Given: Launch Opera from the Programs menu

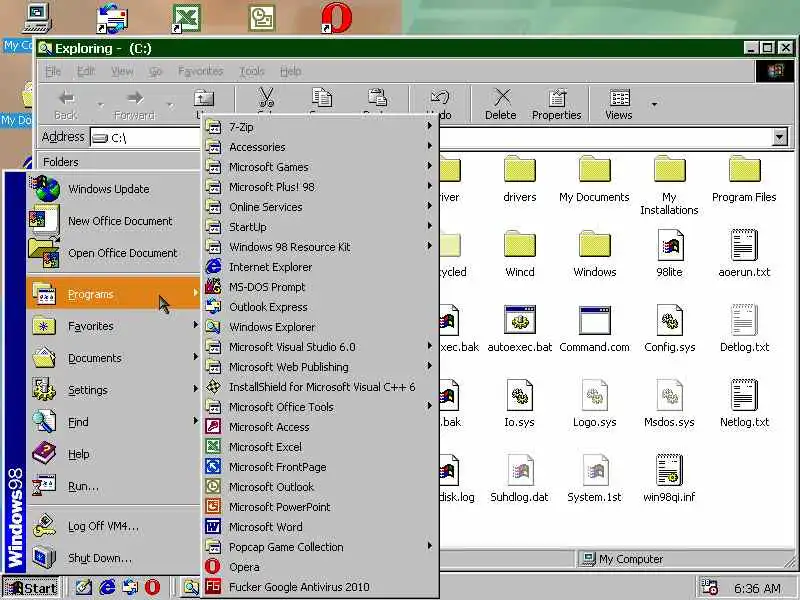Looking at the screenshot, I should point(320,567).
